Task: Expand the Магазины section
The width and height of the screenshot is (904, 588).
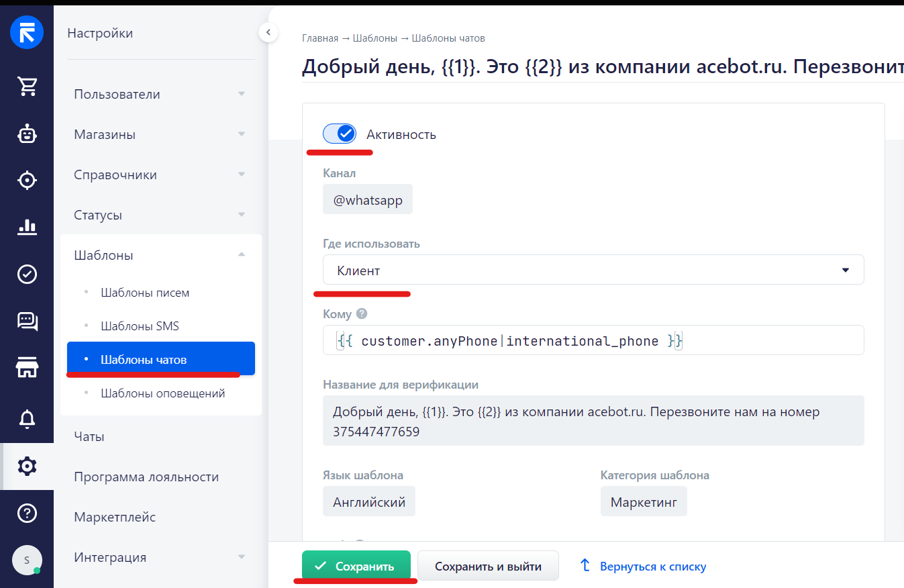Action: tap(160, 134)
